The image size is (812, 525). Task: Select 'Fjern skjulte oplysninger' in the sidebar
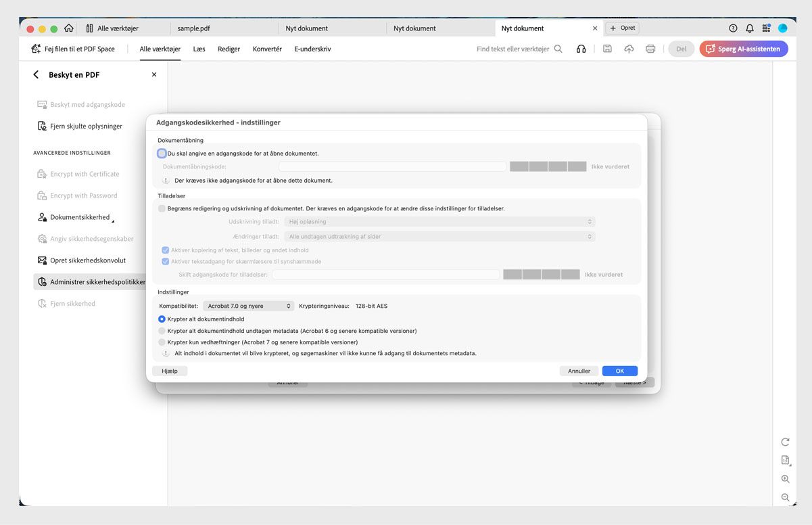coord(87,127)
